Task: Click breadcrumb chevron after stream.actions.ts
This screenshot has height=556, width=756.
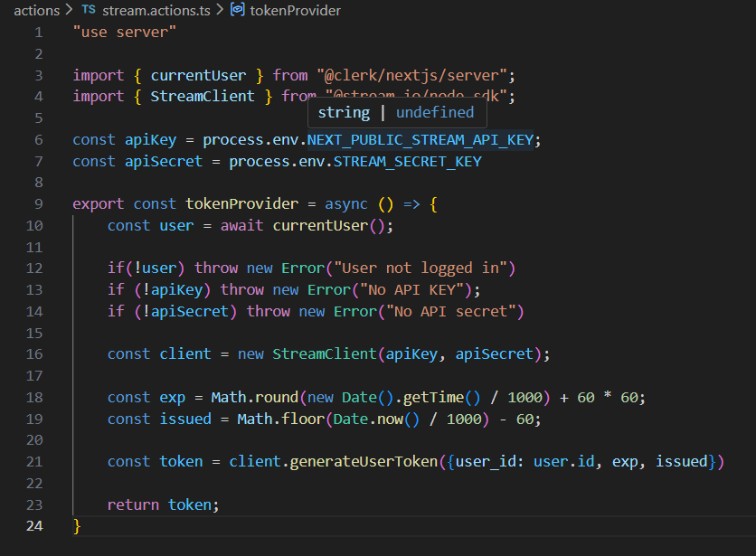Action: click(x=220, y=11)
